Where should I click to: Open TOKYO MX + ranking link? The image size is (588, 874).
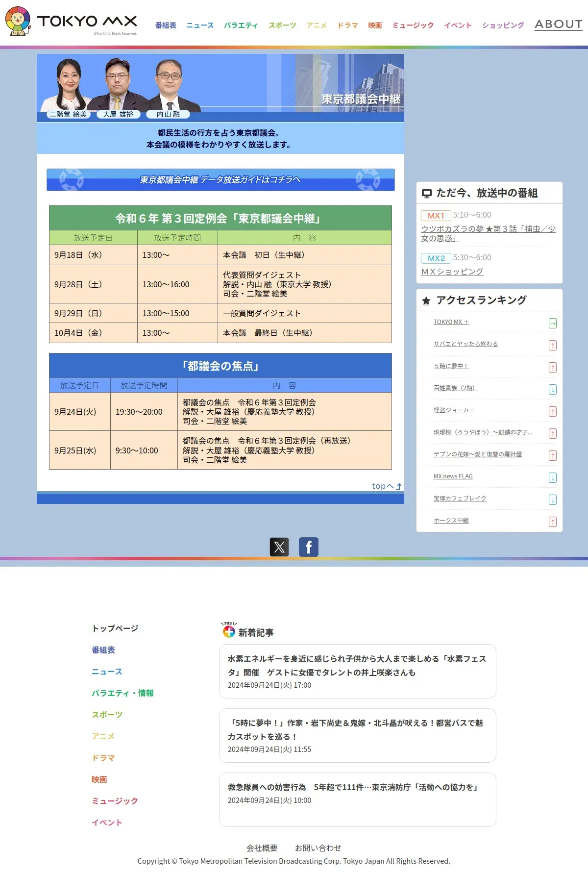tap(451, 322)
